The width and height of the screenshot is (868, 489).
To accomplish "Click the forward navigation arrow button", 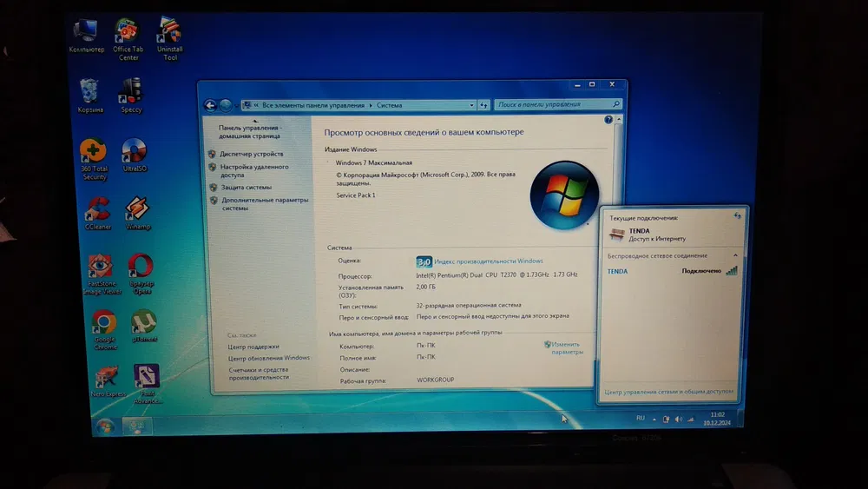I will coord(226,105).
